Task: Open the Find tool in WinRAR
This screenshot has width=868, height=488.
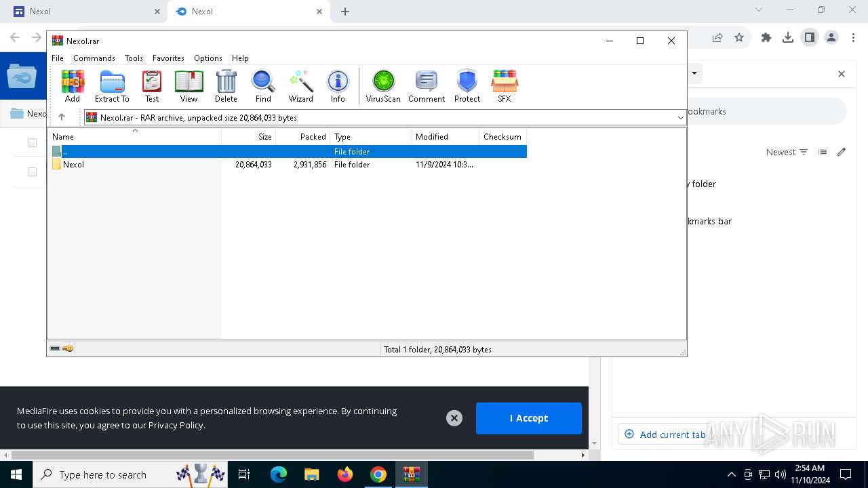Action: click(263, 86)
